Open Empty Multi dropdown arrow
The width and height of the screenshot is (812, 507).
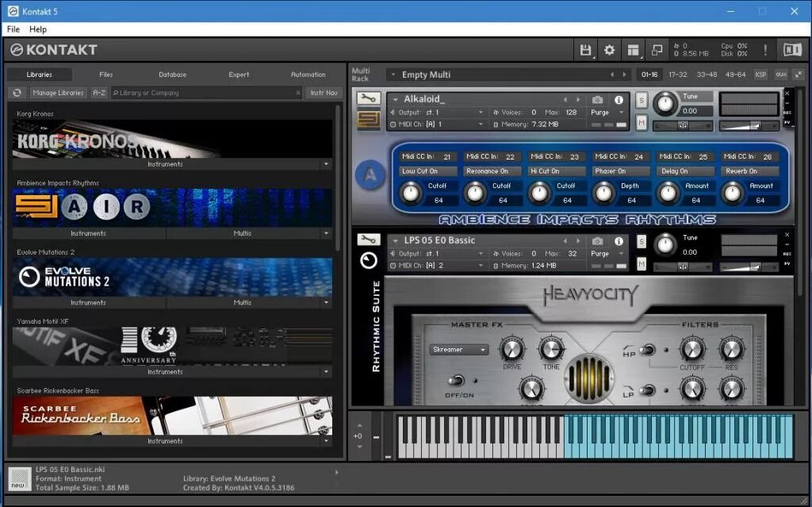point(393,75)
